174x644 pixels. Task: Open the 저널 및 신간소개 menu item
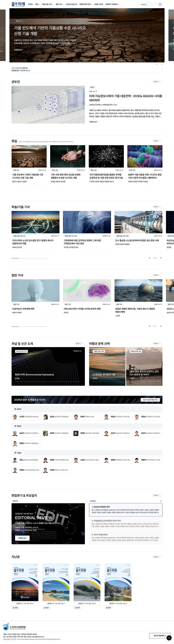pyautogui.click(x=71, y=4)
